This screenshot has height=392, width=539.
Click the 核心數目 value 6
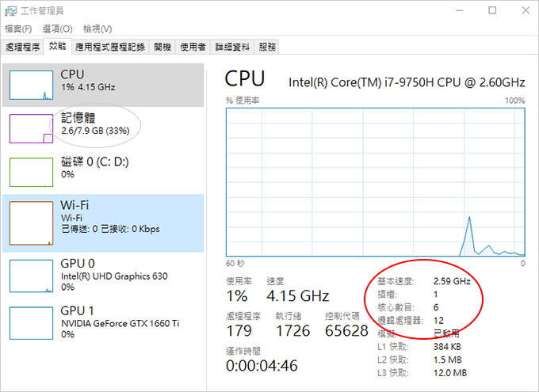[436, 307]
